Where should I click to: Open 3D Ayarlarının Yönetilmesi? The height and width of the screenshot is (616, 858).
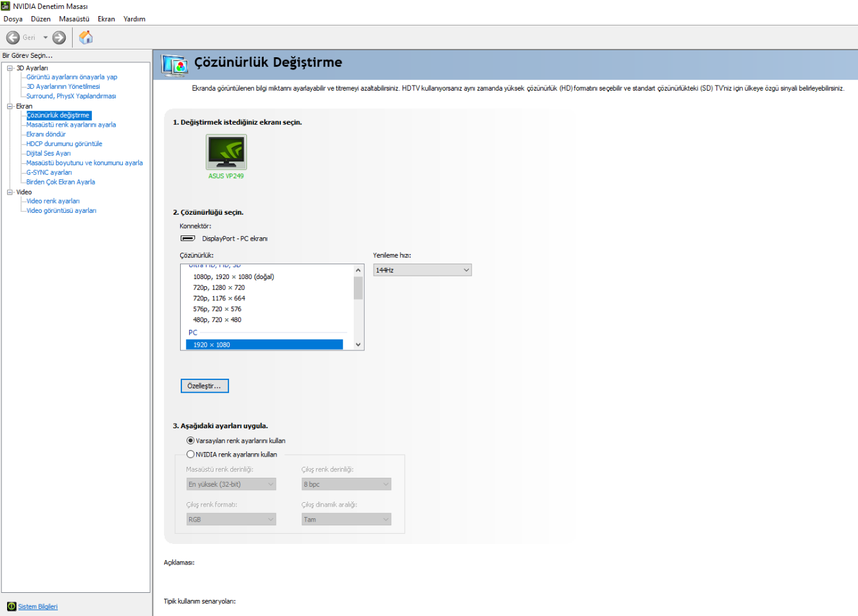point(63,86)
